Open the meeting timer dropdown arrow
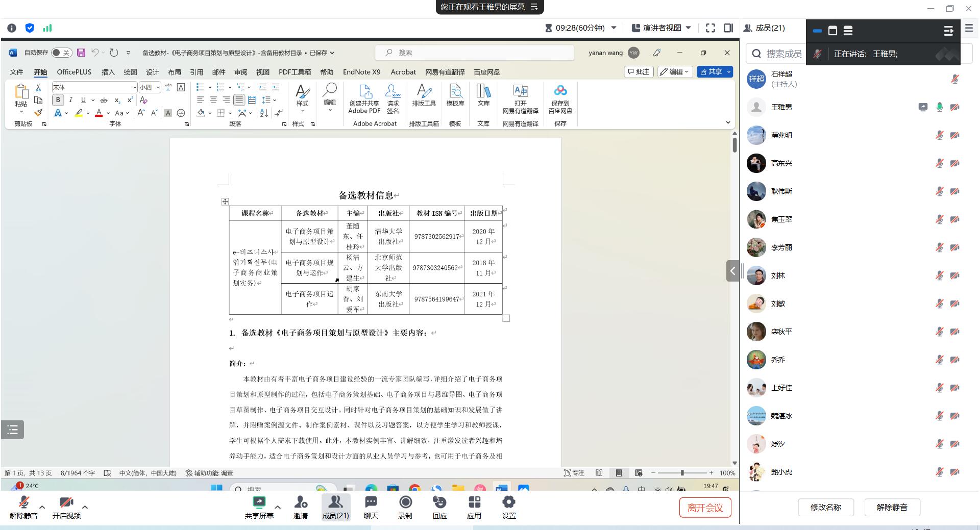Image resolution: width=980 pixels, height=530 pixels. [x=614, y=28]
